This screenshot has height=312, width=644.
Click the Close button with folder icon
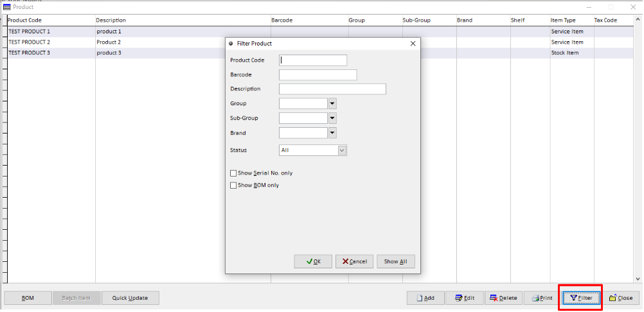(621, 298)
